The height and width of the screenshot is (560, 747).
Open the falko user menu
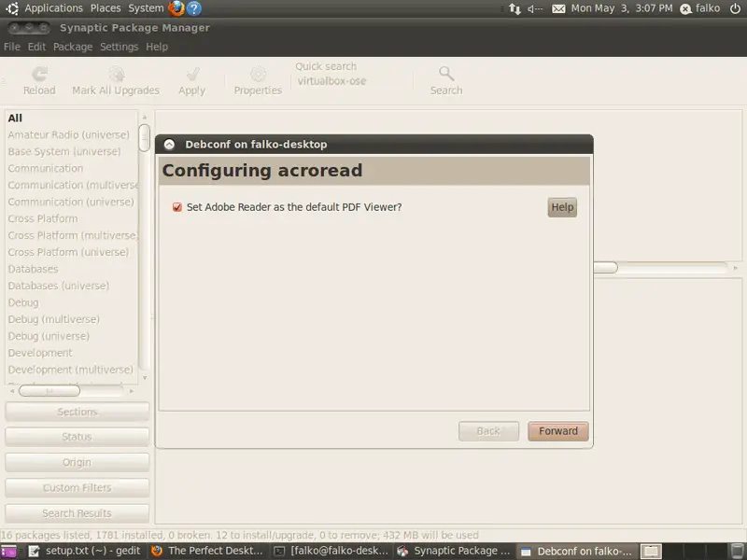699,8
